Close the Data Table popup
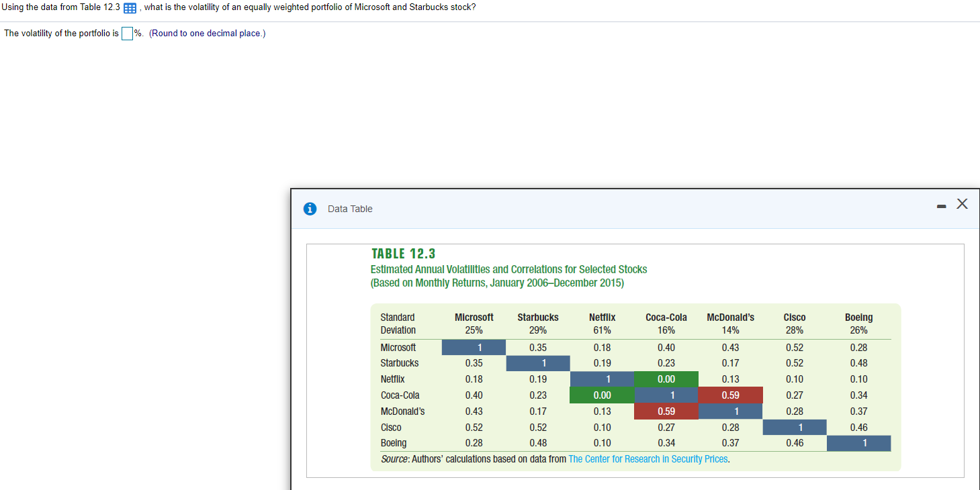This screenshot has height=490, width=980. (x=962, y=203)
